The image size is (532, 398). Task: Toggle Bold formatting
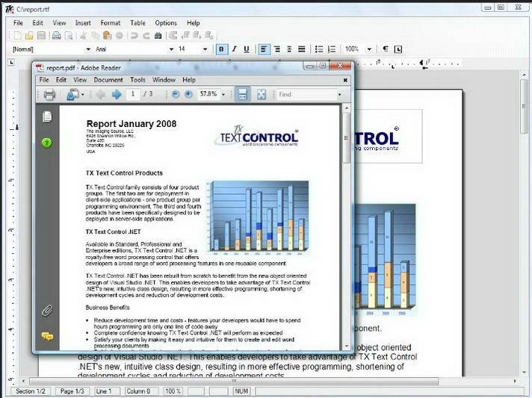[x=221, y=49]
